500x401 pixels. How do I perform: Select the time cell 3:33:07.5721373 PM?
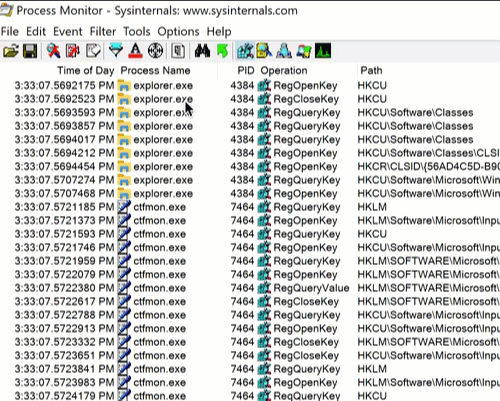[64, 221]
